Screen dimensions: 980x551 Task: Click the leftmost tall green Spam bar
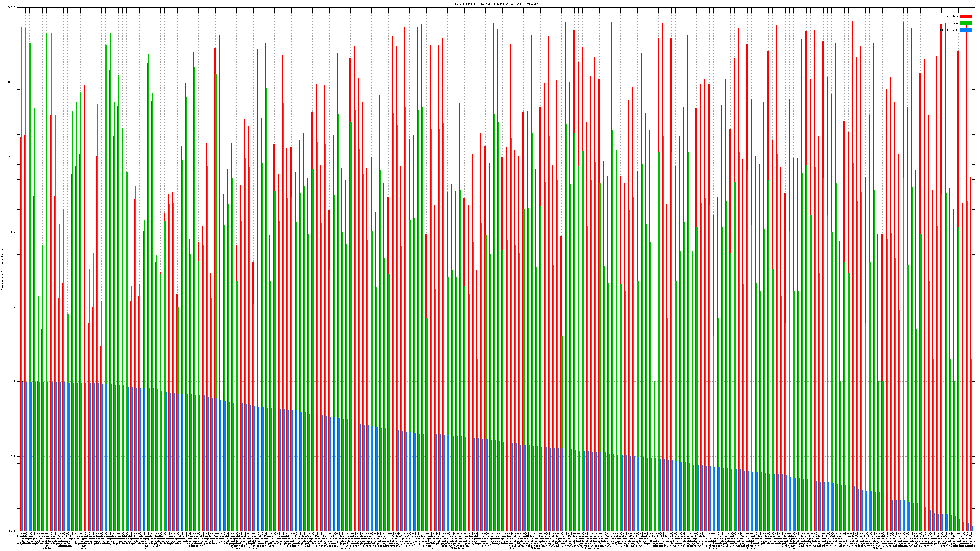click(22, 190)
